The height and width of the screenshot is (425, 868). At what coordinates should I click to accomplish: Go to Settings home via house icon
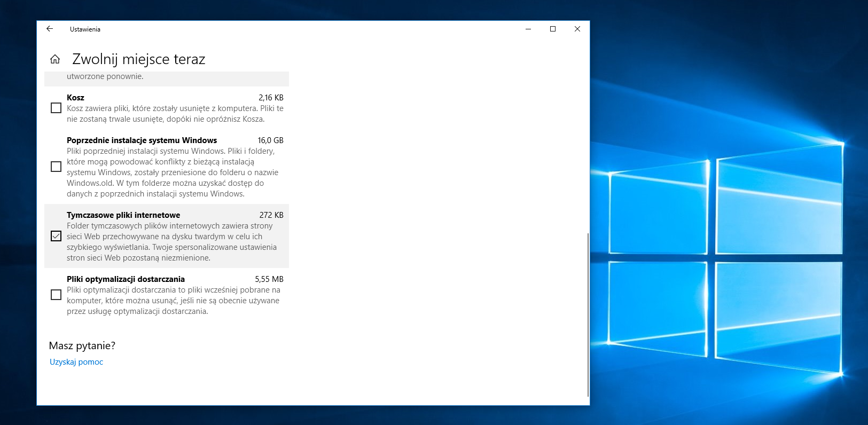point(55,59)
